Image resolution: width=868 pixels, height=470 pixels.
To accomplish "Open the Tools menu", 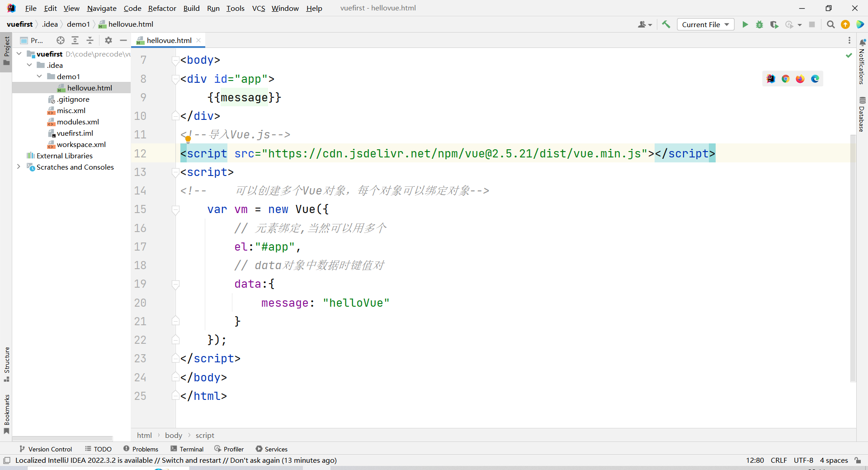I will 235,8.
